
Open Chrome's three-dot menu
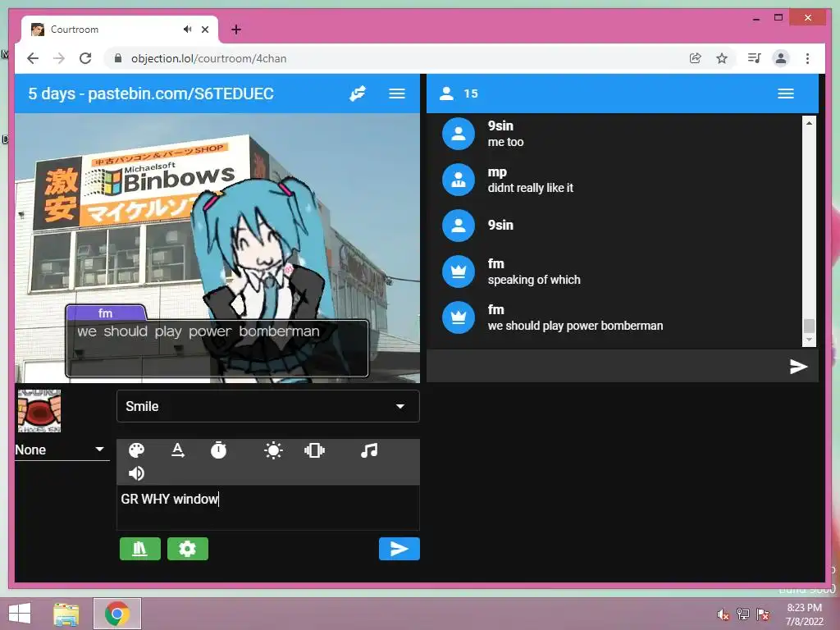coord(808,58)
